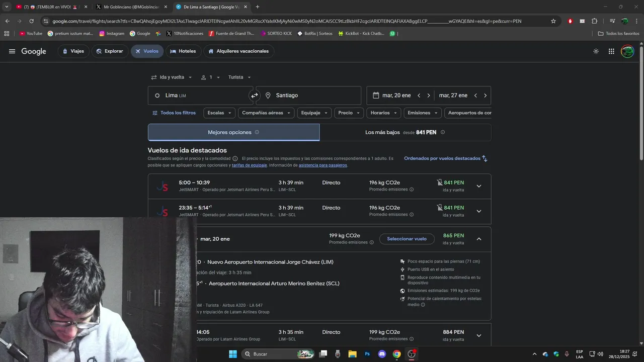Open the 'Turista' cabin class dropdown
The image size is (644, 362).
239,77
